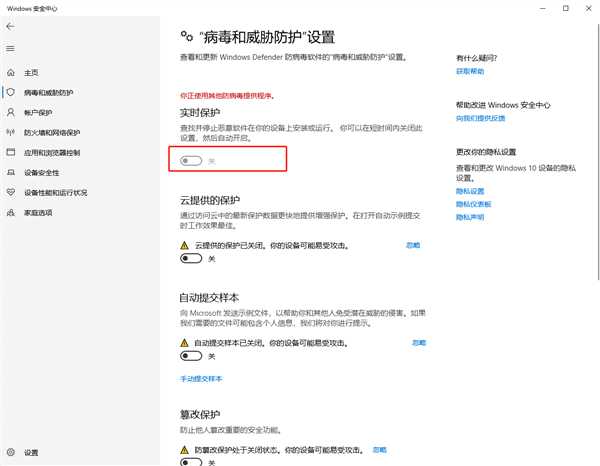This screenshot has width=600, height=466.
Task: Click warning icon for 自动提交样本已关闭
Action: 184,343
